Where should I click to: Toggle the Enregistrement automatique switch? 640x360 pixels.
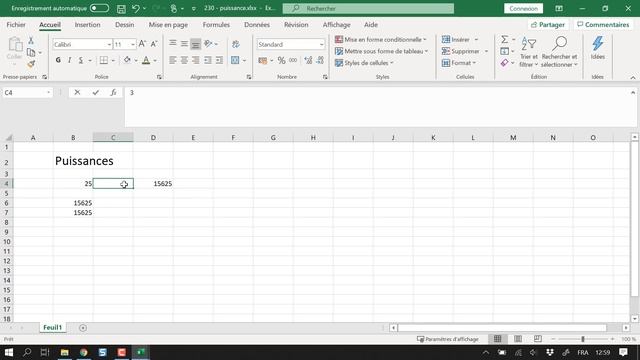99,8
